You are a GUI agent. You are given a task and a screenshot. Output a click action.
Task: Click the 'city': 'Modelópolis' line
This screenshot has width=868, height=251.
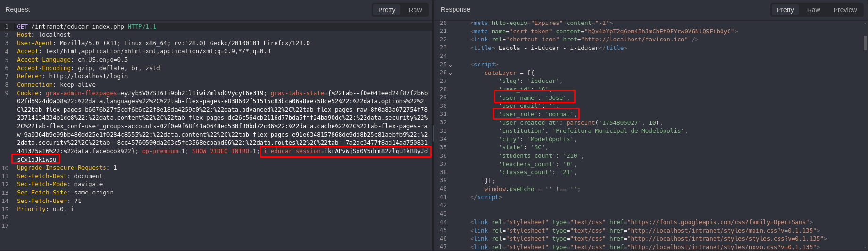(538, 139)
